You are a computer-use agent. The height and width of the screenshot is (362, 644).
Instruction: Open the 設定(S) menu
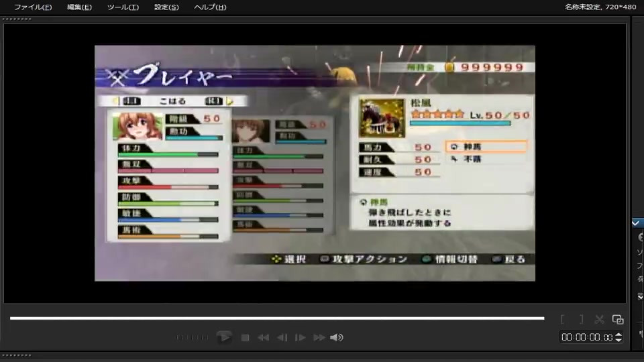click(x=166, y=7)
